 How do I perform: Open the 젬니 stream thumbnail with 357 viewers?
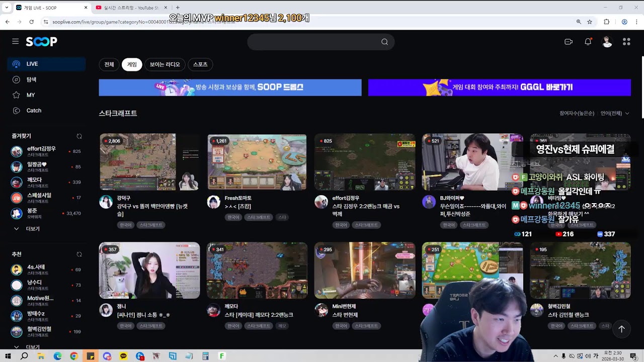[x=149, y=270]
